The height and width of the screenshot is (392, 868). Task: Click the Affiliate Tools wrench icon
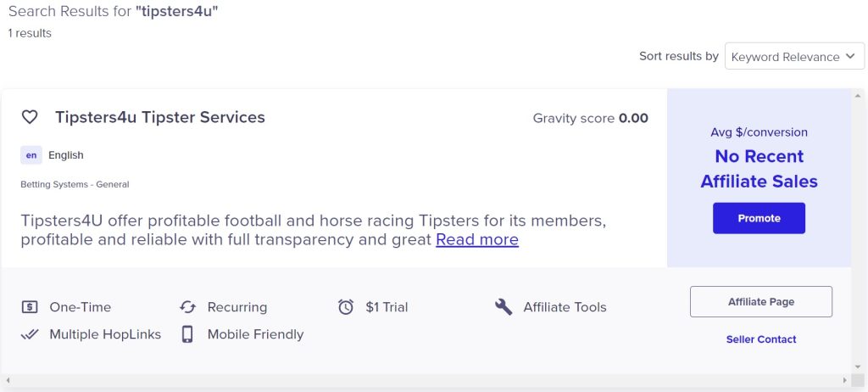504,306
